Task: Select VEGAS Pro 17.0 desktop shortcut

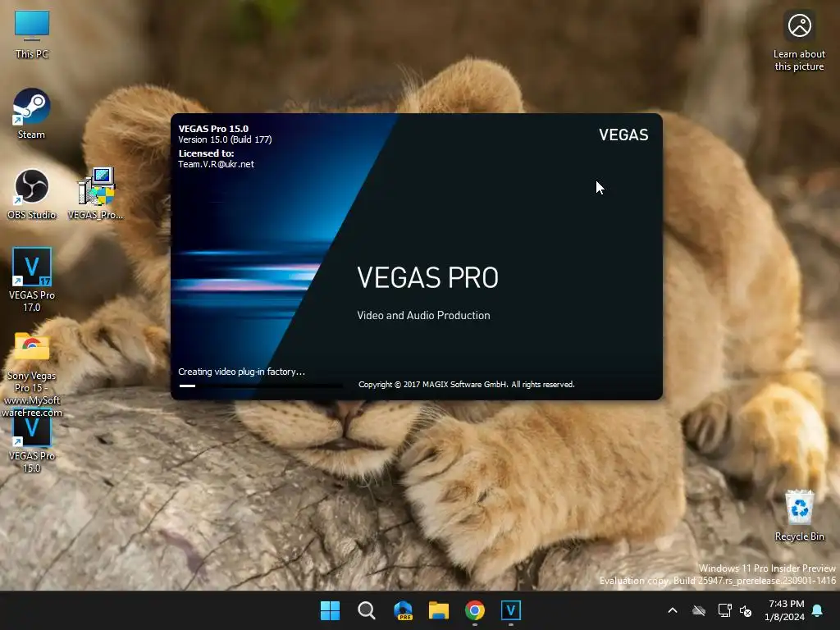Action: [x=32, y=280]
